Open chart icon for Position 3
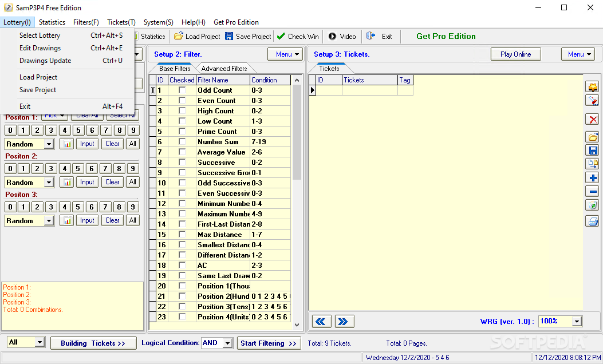This screenshot has height=364, width=603. tap(67, 220)
